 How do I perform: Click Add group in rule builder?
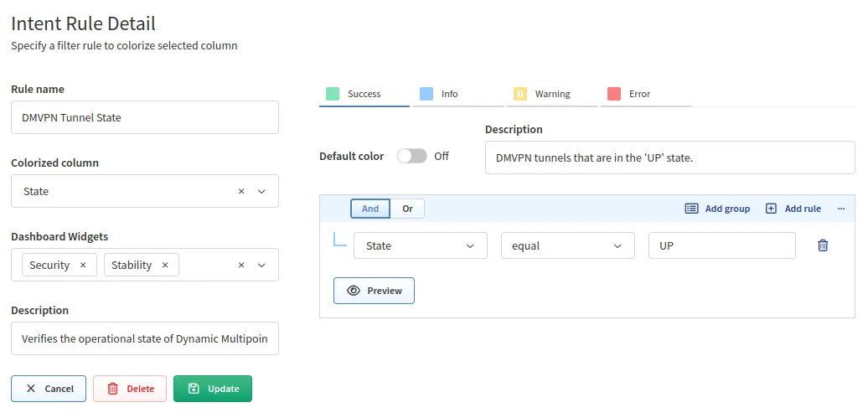coord(717,209)
